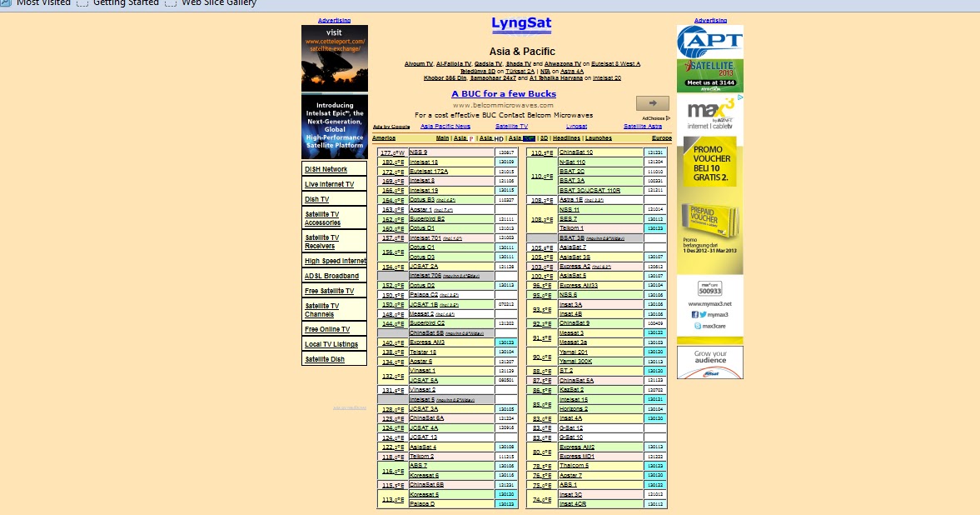Open the Launches navigation link
The height and width of the screenshot is (515, 980).
[598, 138]
